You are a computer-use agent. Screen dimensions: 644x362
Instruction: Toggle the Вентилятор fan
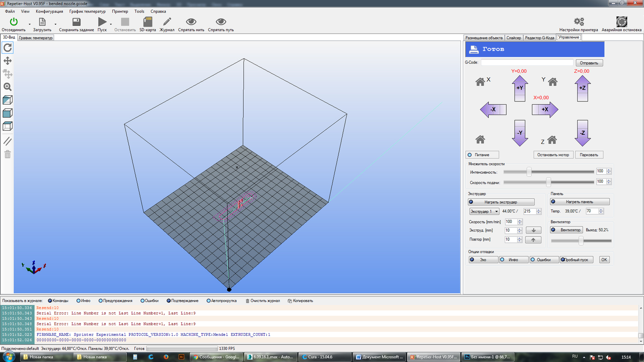point(567,230)
